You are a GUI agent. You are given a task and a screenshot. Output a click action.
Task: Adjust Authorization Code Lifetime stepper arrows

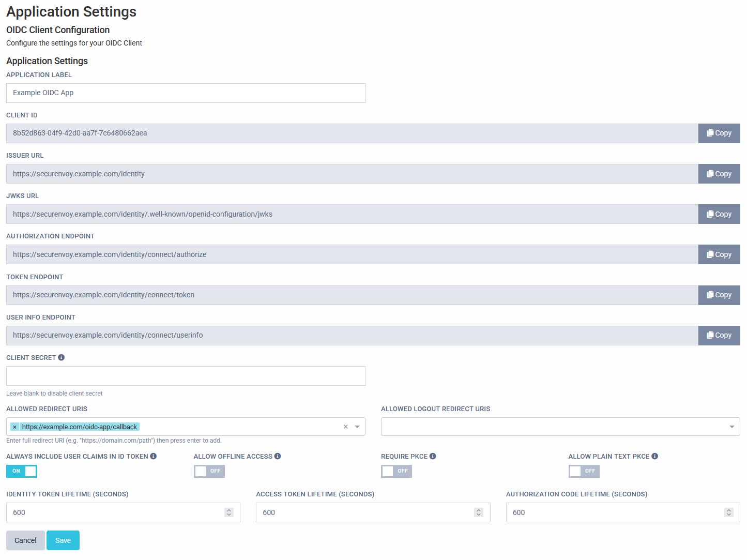729,512
